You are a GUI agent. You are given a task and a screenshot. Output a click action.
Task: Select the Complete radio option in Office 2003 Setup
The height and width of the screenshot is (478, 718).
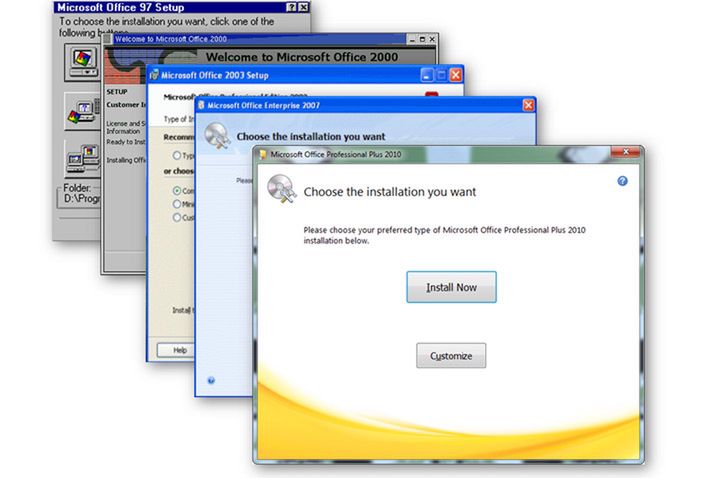coord(177,190)
